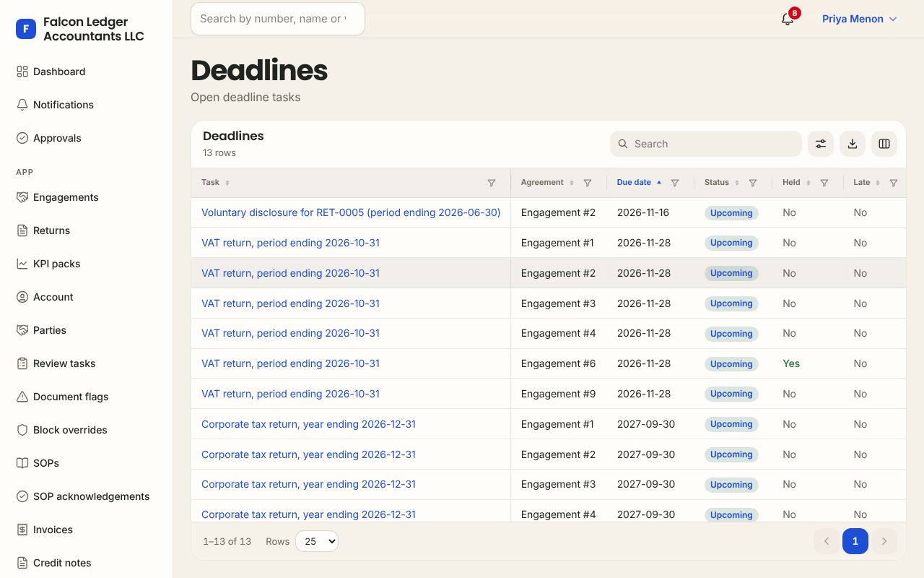Open VAT return task for Engagement #9

coord(290,394)
